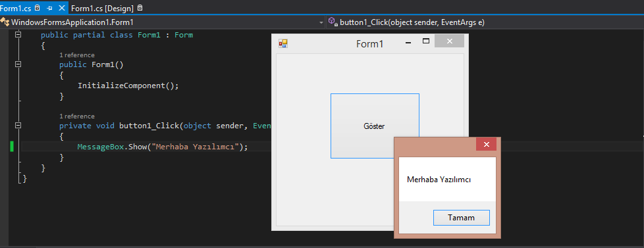Viewport: 644px width, 248px height.
Task: Click the 'public Form1()' constructor line
Action: click(91, 64)
